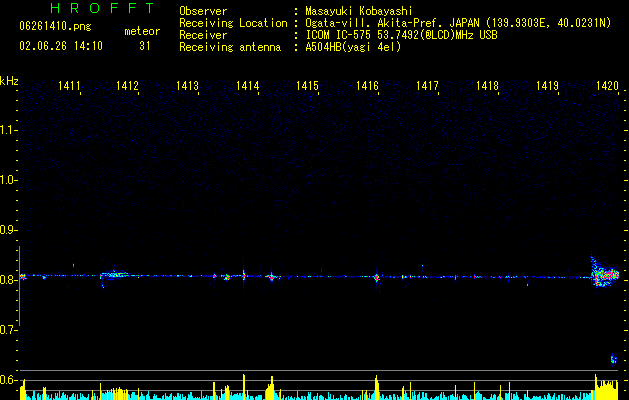Click the 0.8 kHz frequency axis label

[x=8, y=280]
